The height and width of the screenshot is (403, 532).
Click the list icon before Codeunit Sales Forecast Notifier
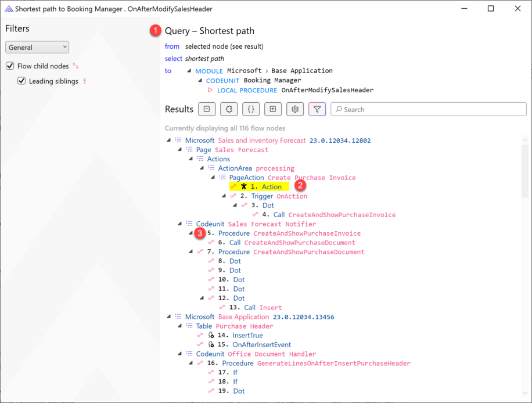pyautogui.click(x=189, y=224)
